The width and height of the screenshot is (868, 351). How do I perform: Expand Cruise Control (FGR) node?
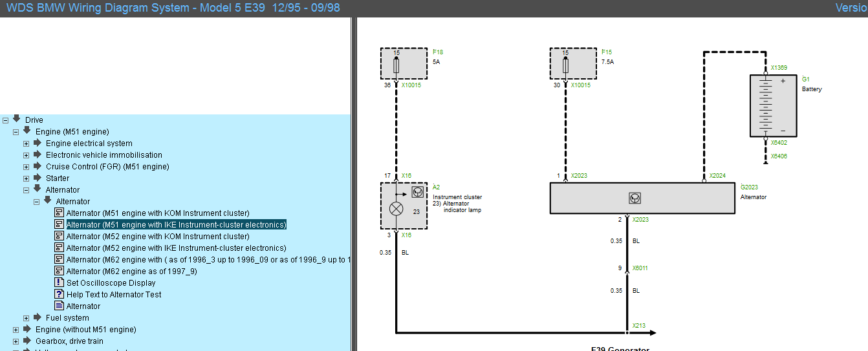pyautogui.click(x=26, y=166)
